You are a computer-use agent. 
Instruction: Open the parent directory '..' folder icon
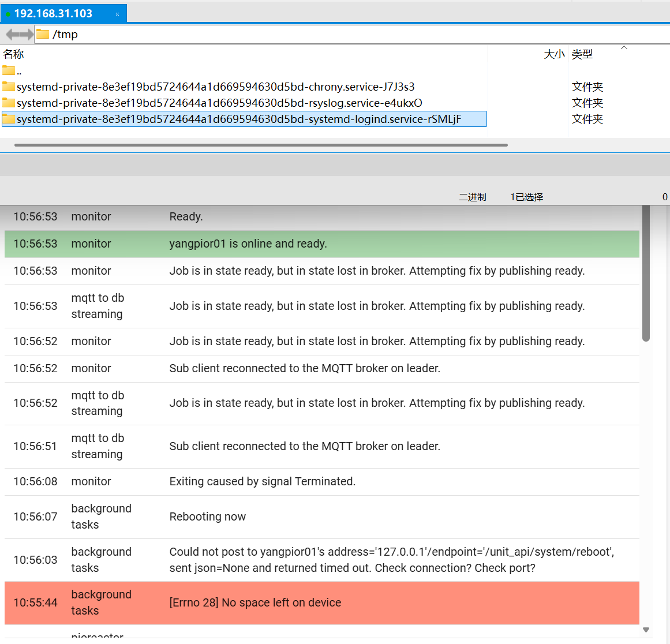8,71
